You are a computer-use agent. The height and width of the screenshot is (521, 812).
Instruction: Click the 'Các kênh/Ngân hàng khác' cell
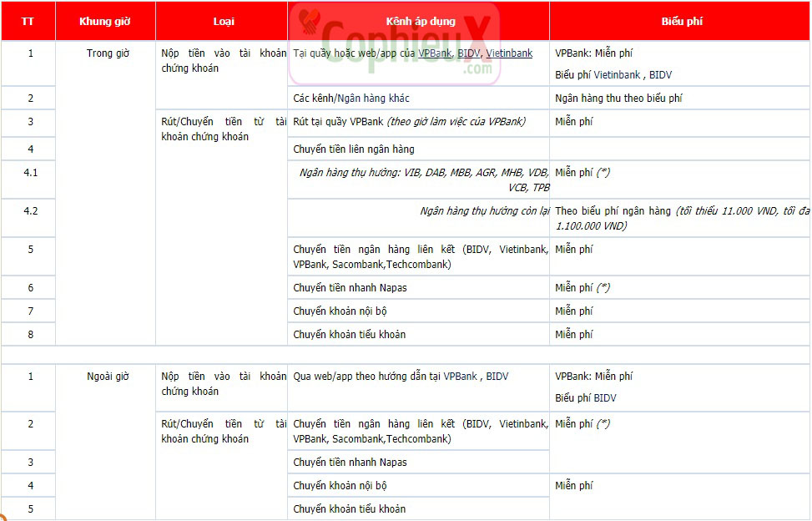point(351,99)
